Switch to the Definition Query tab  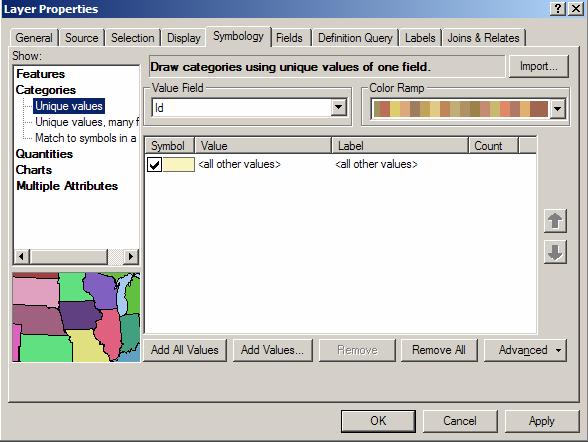tap(355, 38)
